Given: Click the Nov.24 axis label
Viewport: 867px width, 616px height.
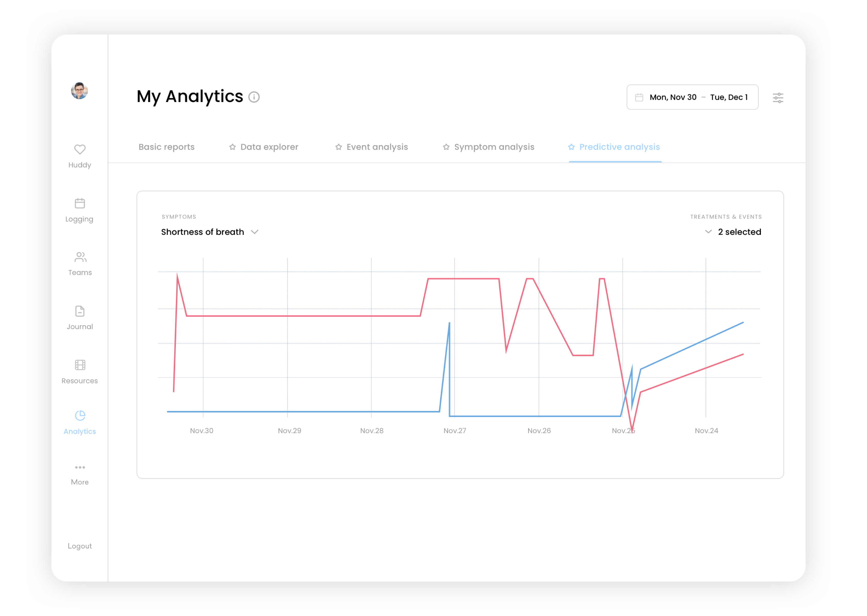Looking at the screenshot, I should click(706, 431).
